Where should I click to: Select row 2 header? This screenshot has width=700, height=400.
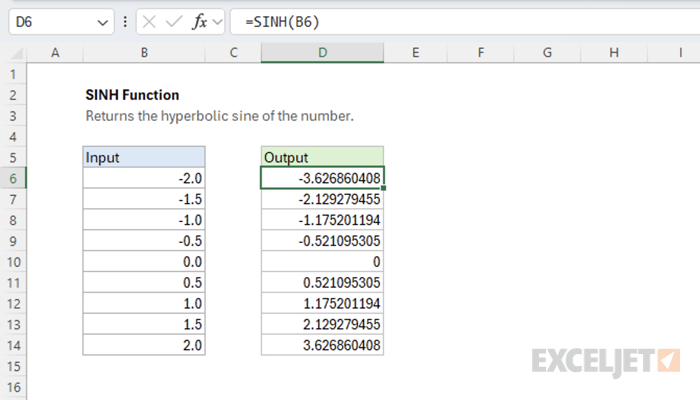(13, 95)
